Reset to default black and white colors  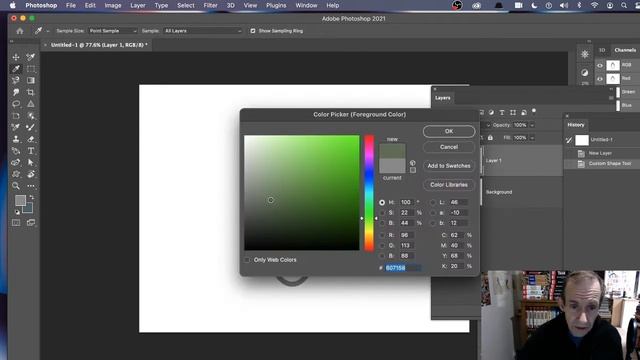click(17, 212)
